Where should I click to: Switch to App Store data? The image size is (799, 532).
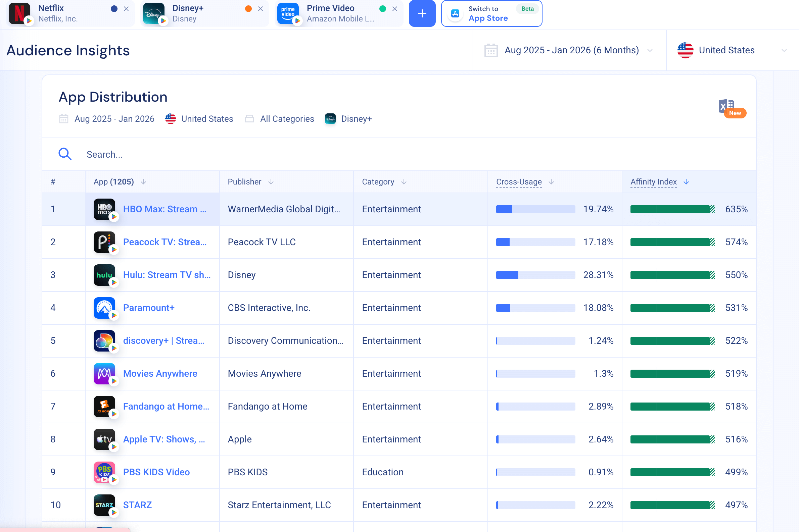(491, 13)
